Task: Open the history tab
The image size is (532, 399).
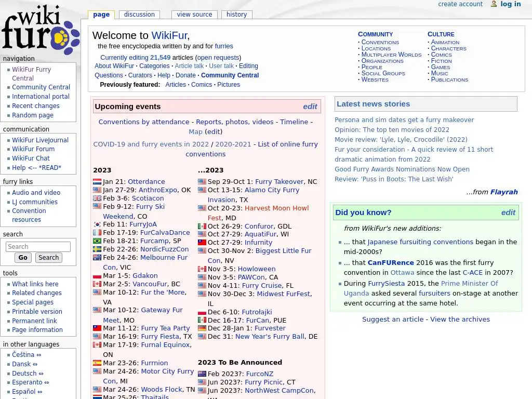Action: (x=236, y=15)
